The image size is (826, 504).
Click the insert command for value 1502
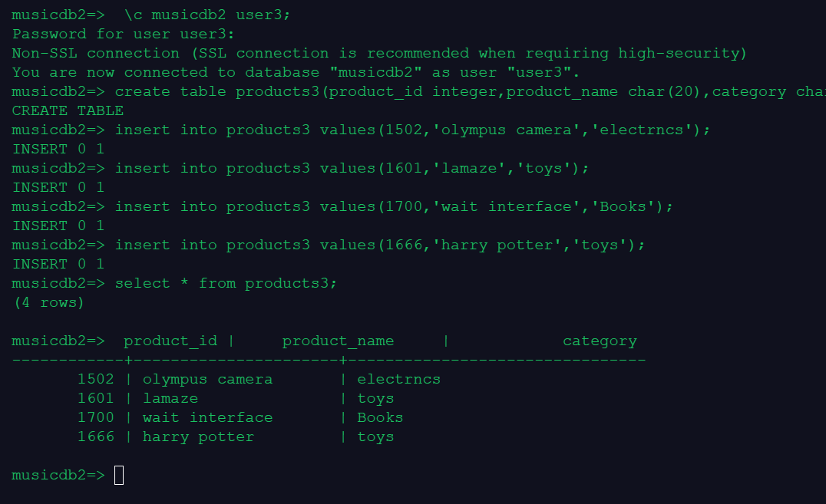point(412,130)
